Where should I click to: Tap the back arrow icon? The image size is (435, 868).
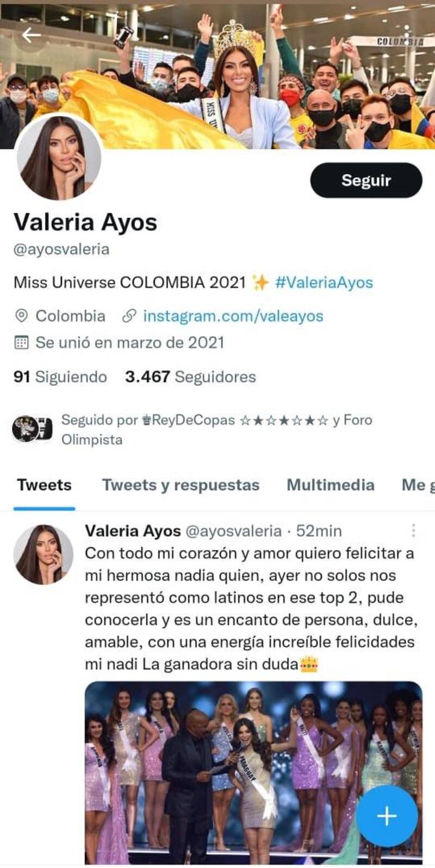coord(31,35)
